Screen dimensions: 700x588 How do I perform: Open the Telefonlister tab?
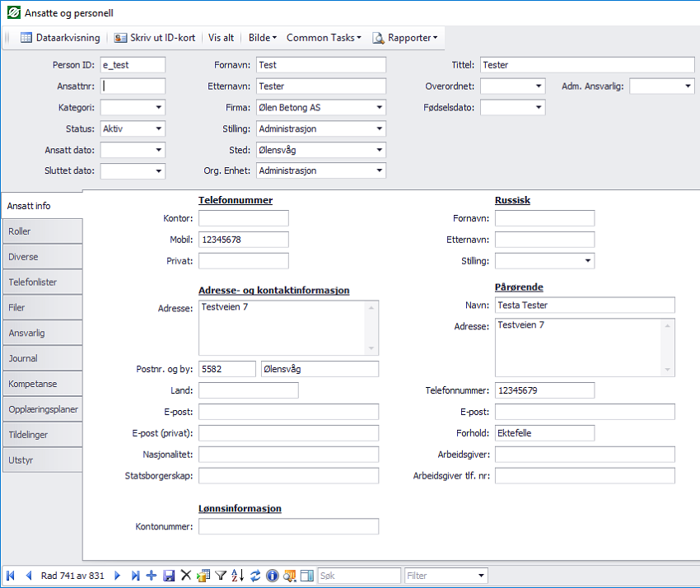(x=41, y=282)
